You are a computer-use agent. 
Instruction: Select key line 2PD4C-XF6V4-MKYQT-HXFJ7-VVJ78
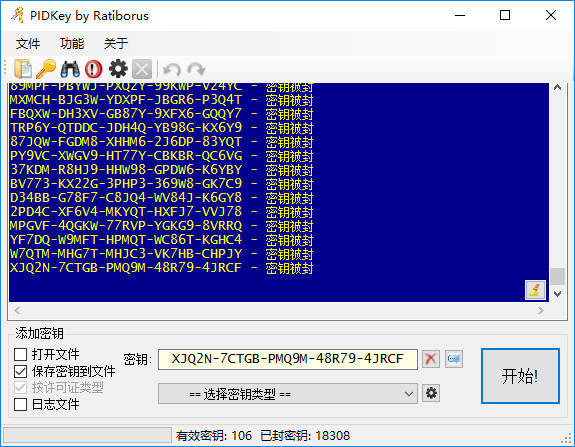161,212
